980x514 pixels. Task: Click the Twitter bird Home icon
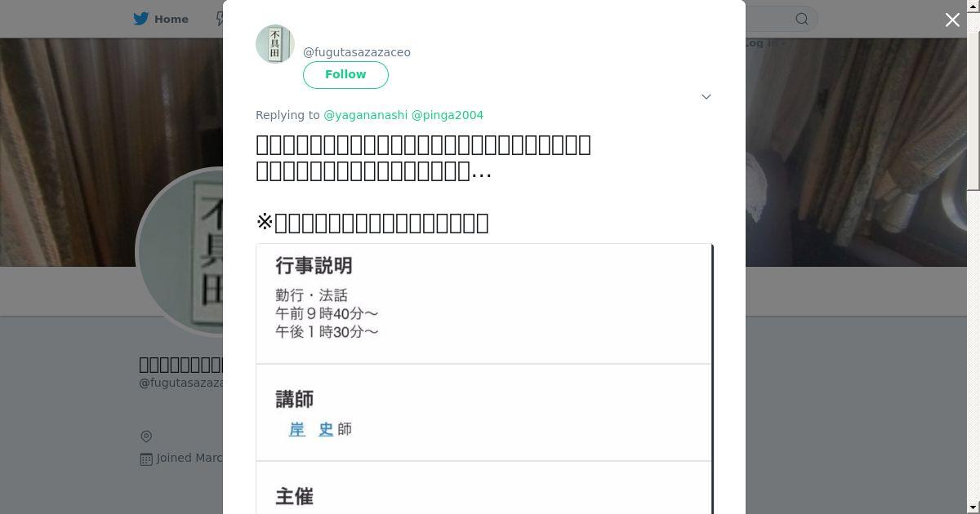(x=141, y=19)
